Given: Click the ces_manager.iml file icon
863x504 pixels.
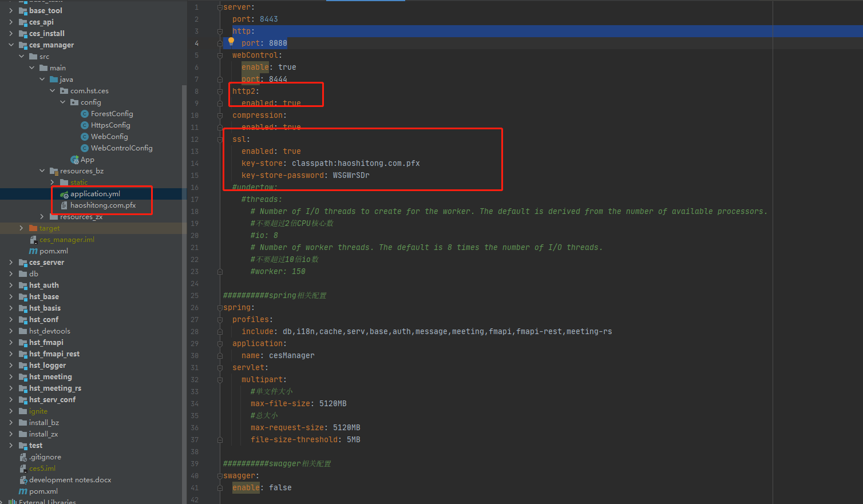Looking at the screenshot, I should point(33,240).
